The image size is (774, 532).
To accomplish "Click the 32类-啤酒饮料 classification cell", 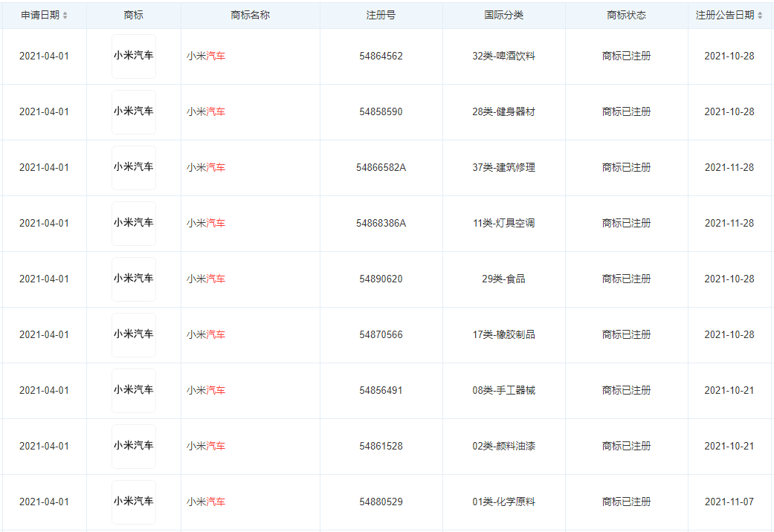I will coord(504,56).
